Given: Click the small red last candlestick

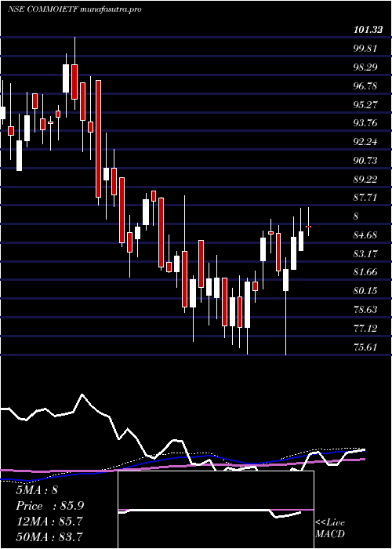Looking at the screenshot, I should tap(308, 227).
